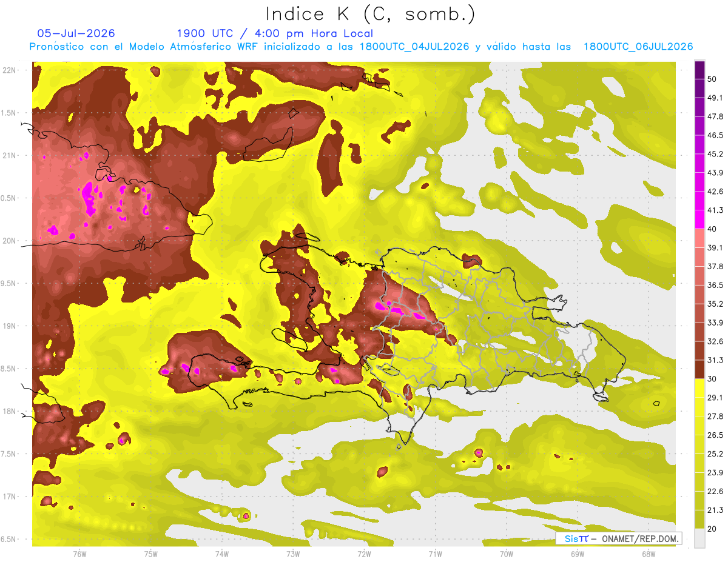This screenshot has height=562, width=728.
Task: Click the colorbar value 40
Action: (x=713, y=229)
